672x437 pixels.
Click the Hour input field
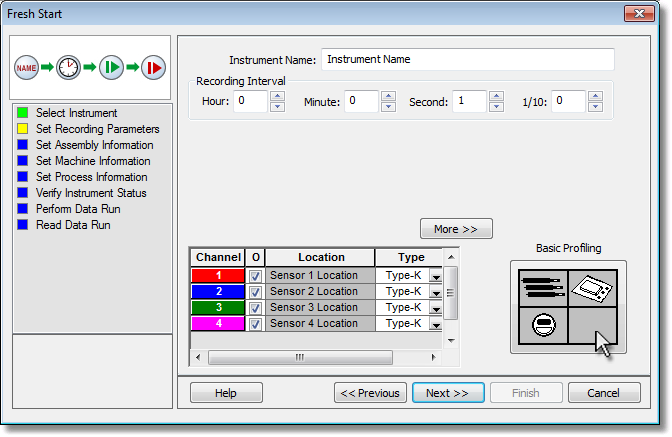click(x=250, y=101)
